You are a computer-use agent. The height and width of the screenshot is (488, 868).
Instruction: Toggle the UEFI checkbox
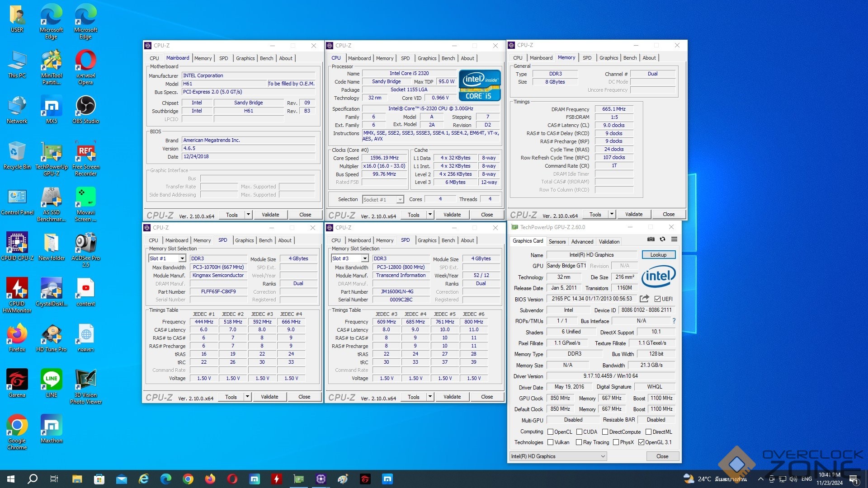657,299
